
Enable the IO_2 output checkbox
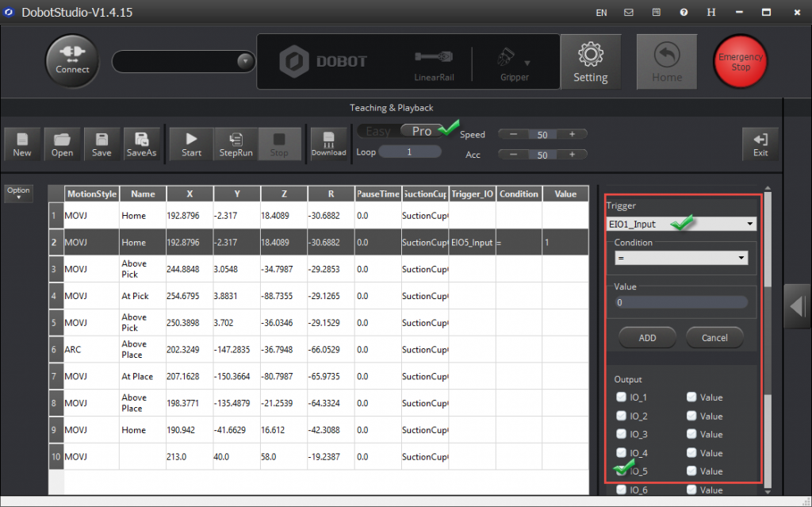(x=622, y=416)
